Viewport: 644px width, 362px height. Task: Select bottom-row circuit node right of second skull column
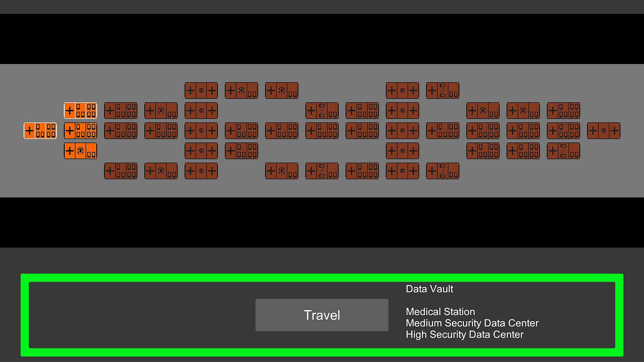[443, 171]
